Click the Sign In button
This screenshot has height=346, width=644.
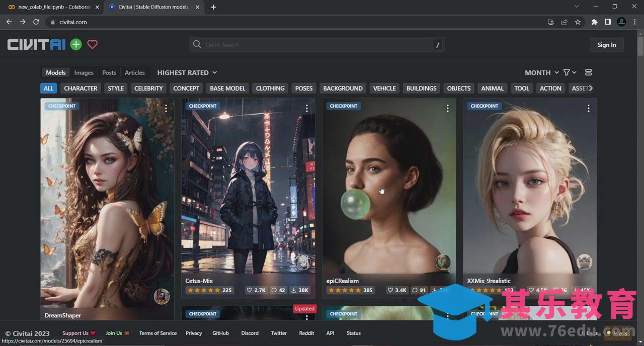tap(606, 45)
